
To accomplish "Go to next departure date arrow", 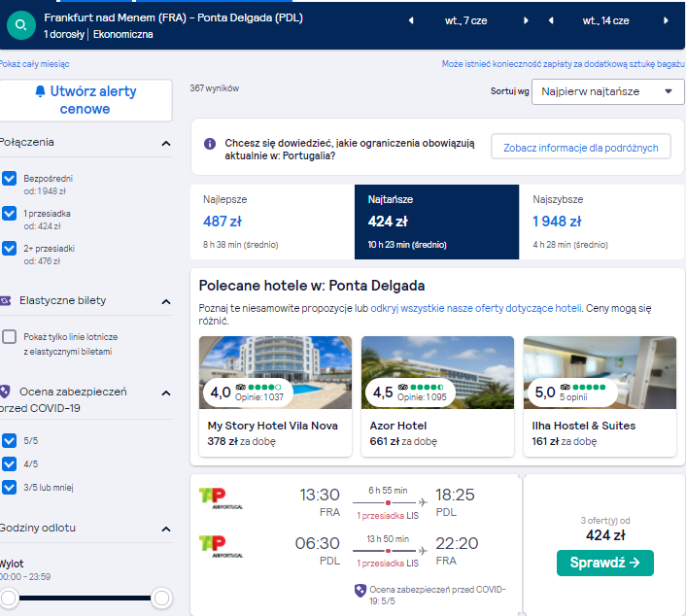I will click(526, 20).
